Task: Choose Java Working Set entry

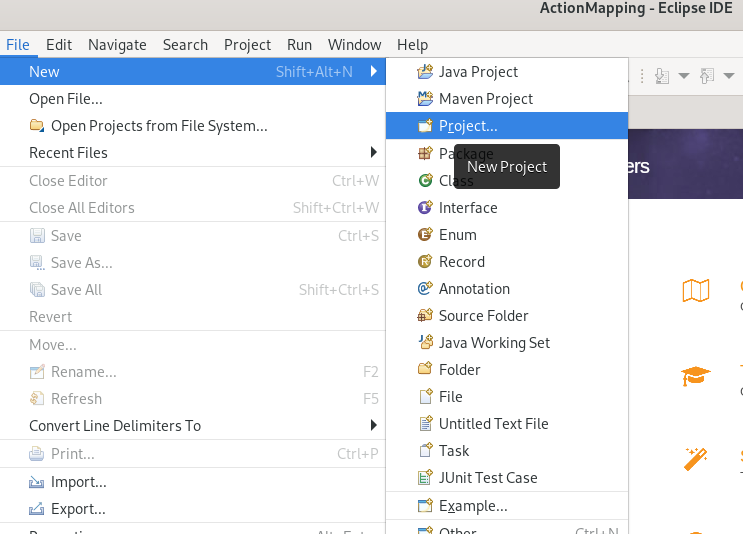Action: tap(507, 342)
